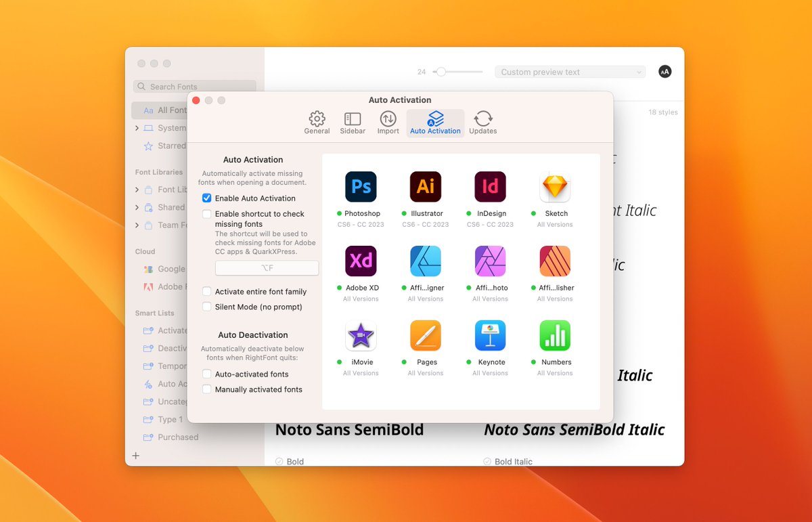Click the ⌥F shortcut recorder field
Viewport: 812px width, 522px height.
pyautogui.click(x=267, y=268)
